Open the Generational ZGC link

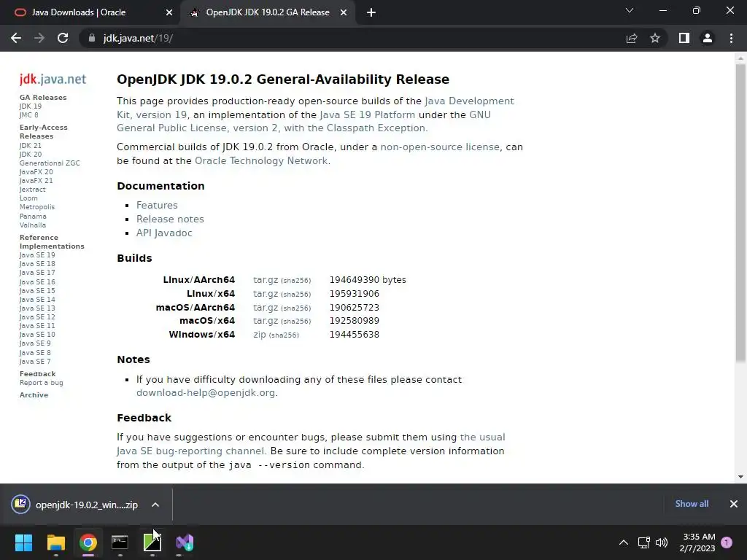pos(50,163)
